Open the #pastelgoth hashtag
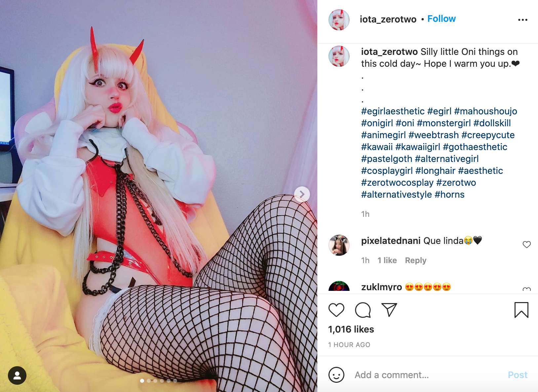This screenshot has width=538, height=392. tap(387, 159)
